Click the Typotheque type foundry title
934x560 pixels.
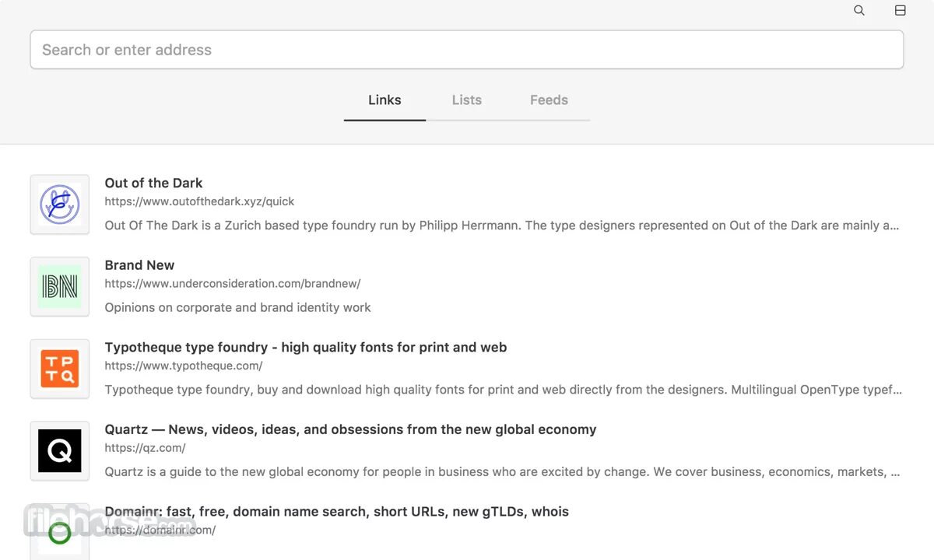[306, 348]
